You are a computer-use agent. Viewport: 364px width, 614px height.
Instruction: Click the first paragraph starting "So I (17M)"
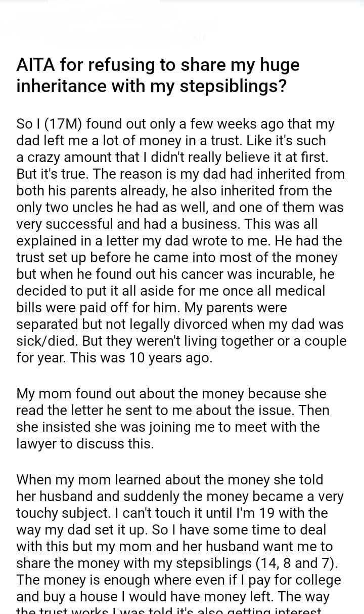tap(180, 240)
